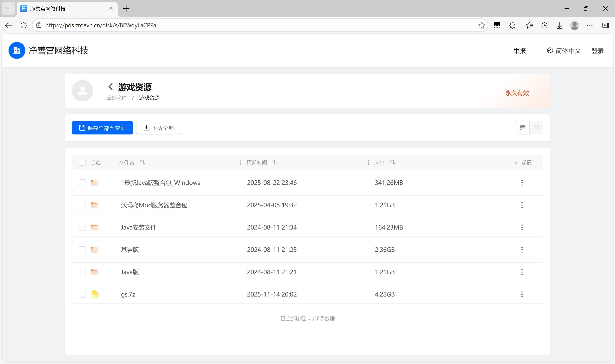Switch to grid view layout
This screenshot has height=364, width=615.
(x=536, y=128)
